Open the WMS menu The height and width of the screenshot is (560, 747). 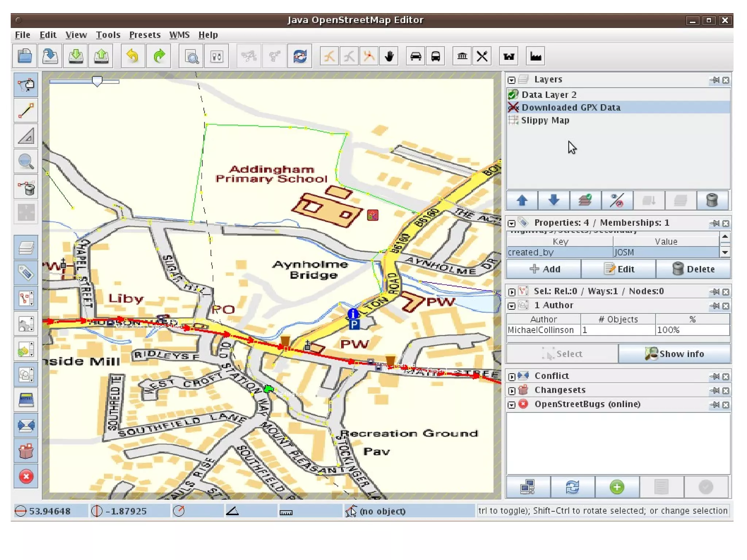click(179, 35)
